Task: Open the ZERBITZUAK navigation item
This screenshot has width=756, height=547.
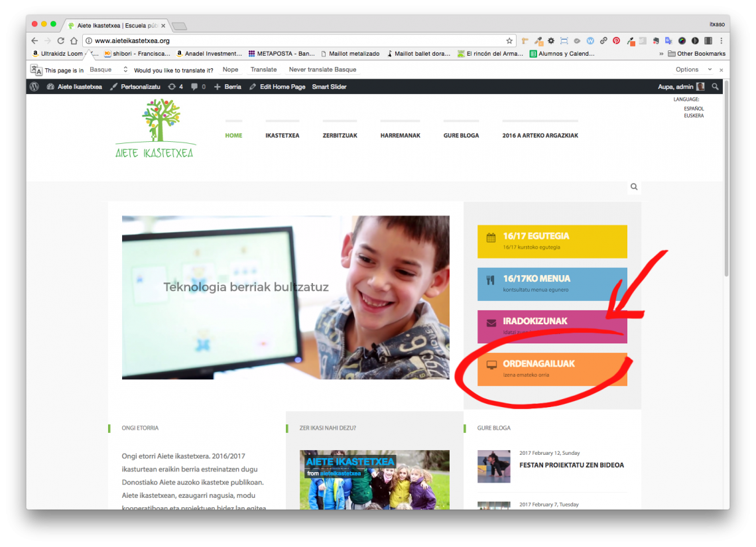Action: pyautogui.click(x=340, y=135)
